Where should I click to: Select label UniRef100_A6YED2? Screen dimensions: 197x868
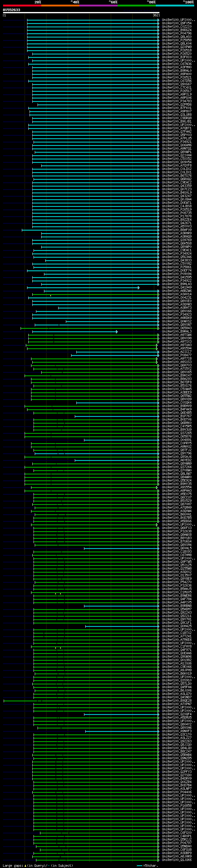pyautogui.click(x=177, y=460)
